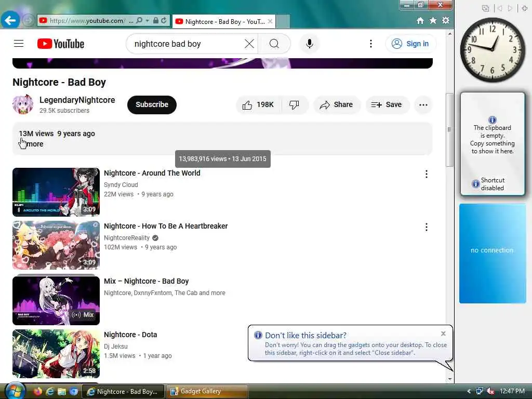
Task: Click the NightcoreReality channel name
Action: pyautogui.click(x=127, y=238)
